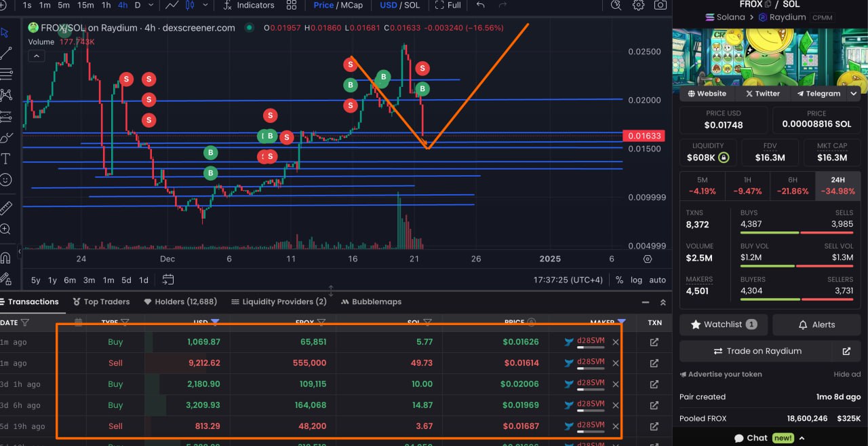Viewport: 868px width, 446px height.
Task: Open the emoji sticker tool
Action: tap(5, 180)
